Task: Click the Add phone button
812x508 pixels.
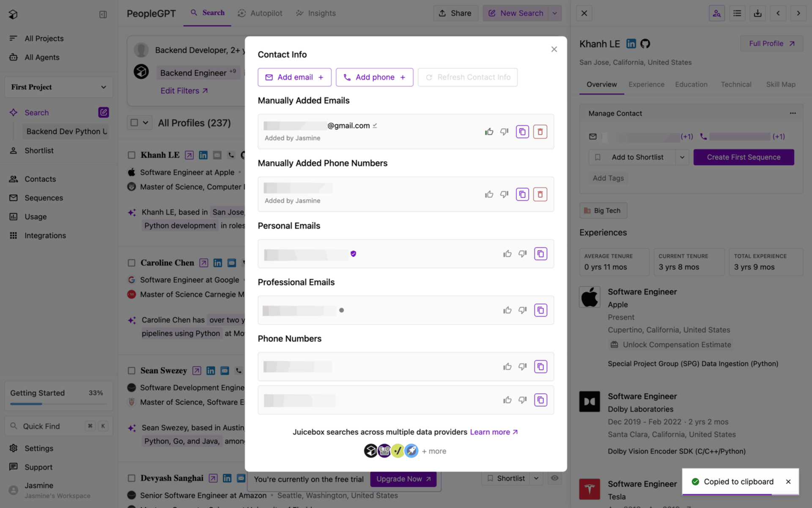Action: click(374, 77)
